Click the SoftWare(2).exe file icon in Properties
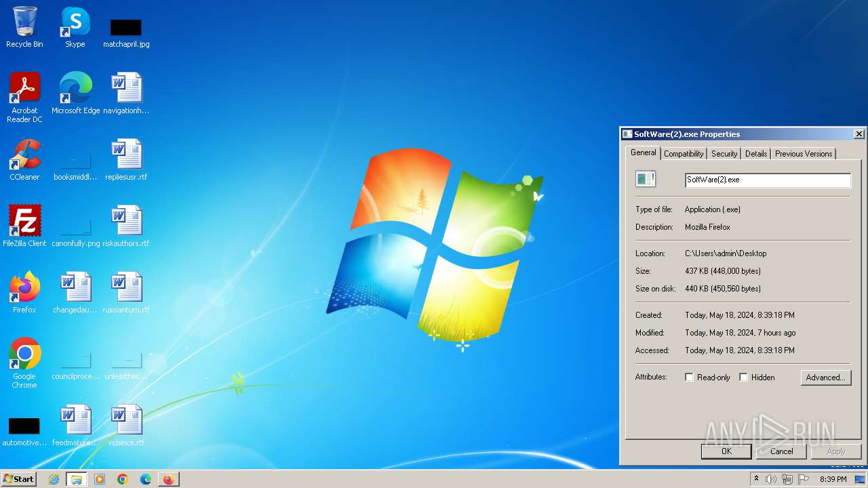 [x=646, y=179]
